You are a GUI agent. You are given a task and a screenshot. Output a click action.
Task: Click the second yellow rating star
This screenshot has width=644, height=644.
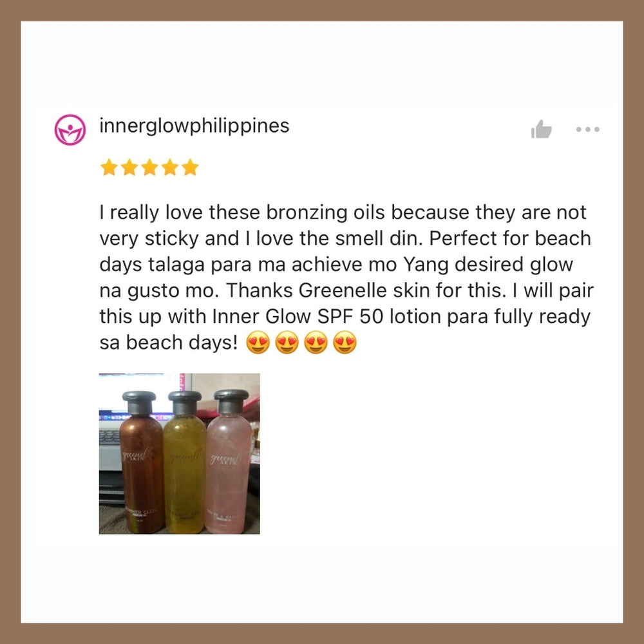click(x=129, y=167)
